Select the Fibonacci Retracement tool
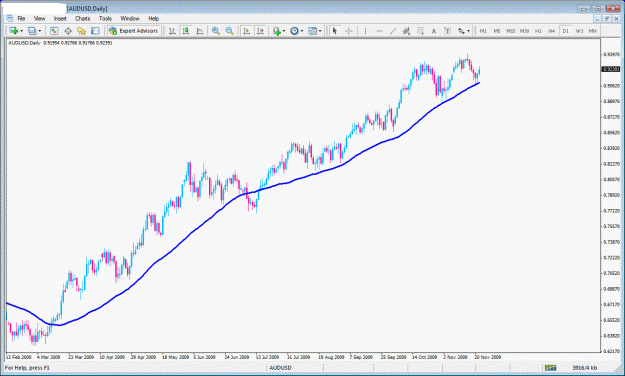Image resolution: width=625 pixels, height=376 pixels. (x=420, y=31)
